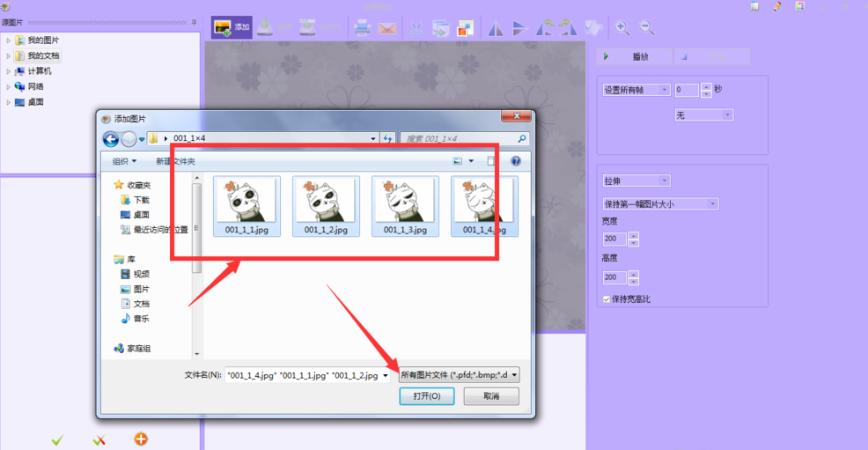Click the rotate left toolbar icon
Image resolution: width=868 pixels, height=450 pixels.
(545, 27)
